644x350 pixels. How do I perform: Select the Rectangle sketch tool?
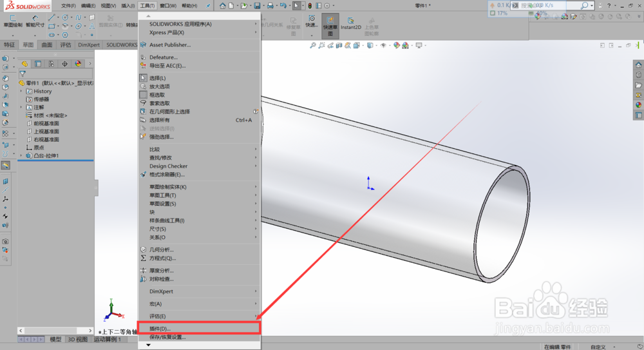coord(52,26)
